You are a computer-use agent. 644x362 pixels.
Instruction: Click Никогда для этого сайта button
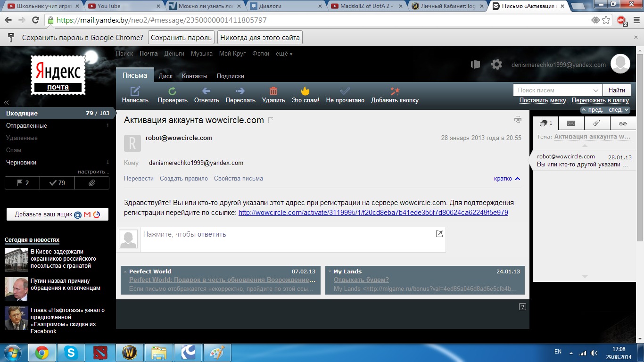pos(260,38)
